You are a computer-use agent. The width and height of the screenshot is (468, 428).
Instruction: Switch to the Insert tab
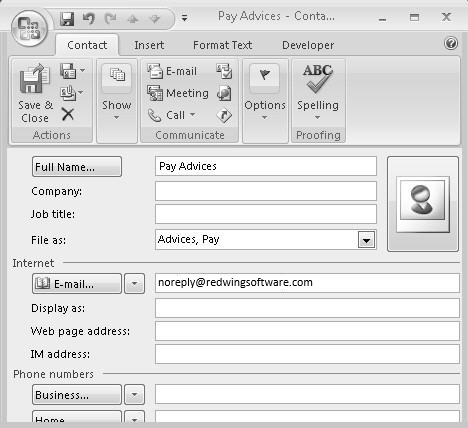tap(149, 45)
